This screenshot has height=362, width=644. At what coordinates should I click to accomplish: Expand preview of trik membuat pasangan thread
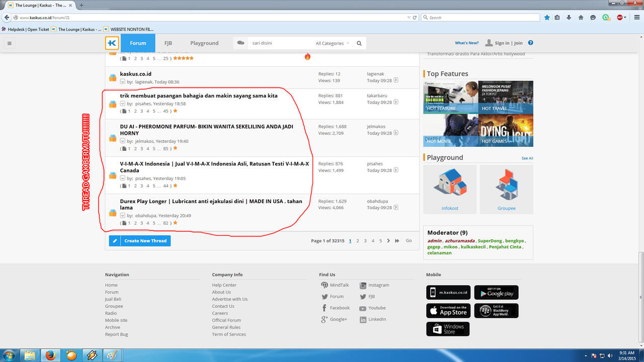[x=122, y=104]
